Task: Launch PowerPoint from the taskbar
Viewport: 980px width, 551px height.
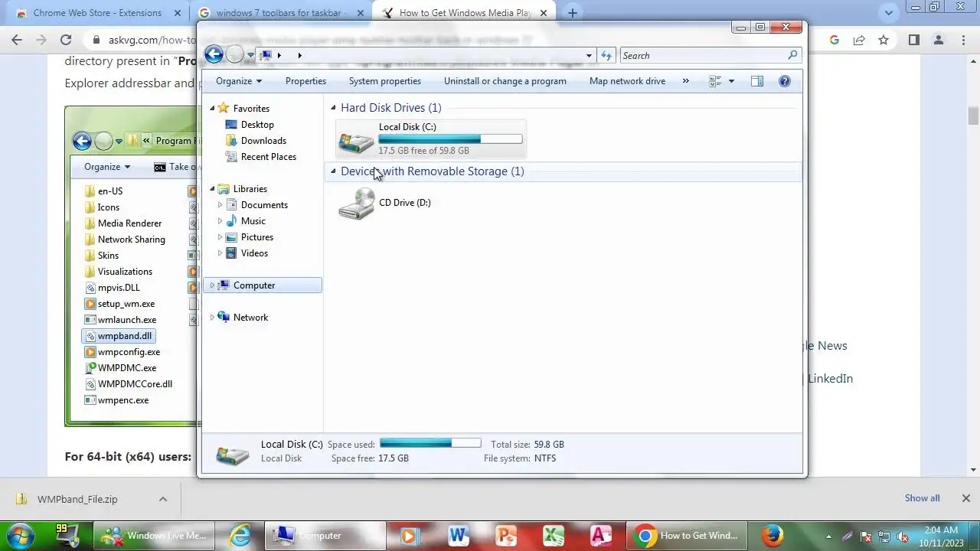Action: pyautogui.click(x=506, y=536)
